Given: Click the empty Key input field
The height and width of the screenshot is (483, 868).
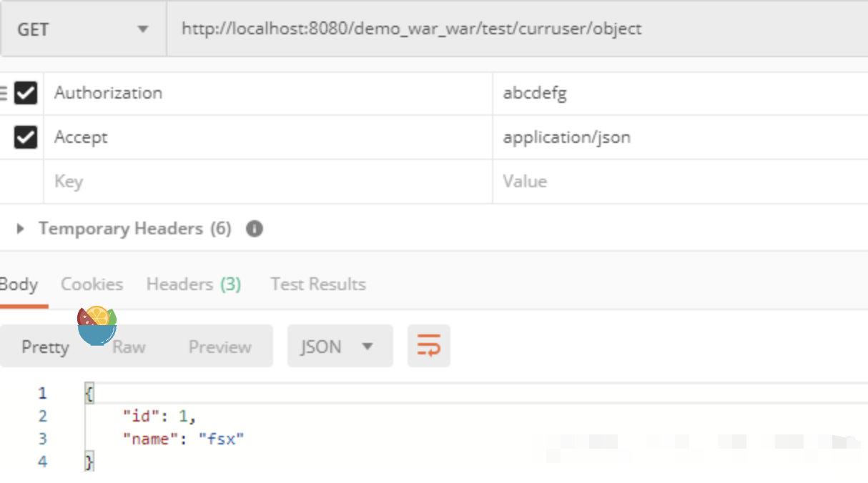Looking at the screenshot, I should pyautogui.click(x=268, y=181).
